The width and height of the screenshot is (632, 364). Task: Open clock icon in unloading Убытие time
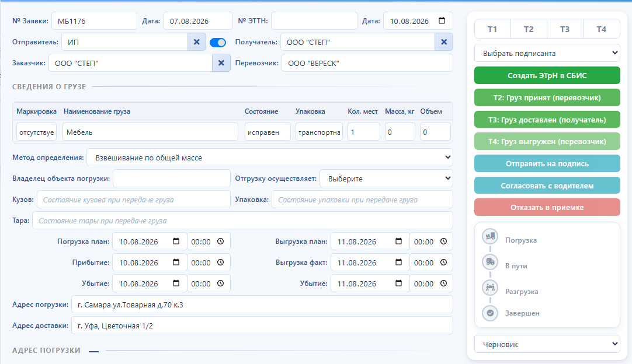point(443,283)
